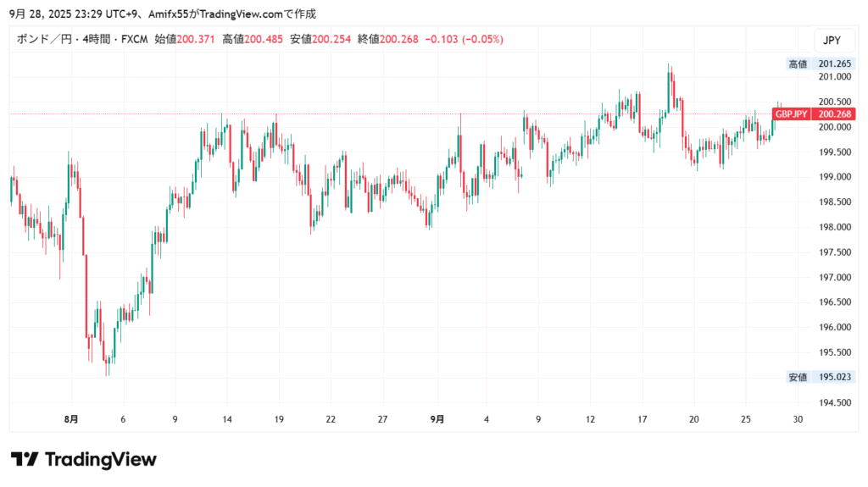868x487 pixels.
Task: Click the 194.500 level on price axis
Action: coord(834,402)
